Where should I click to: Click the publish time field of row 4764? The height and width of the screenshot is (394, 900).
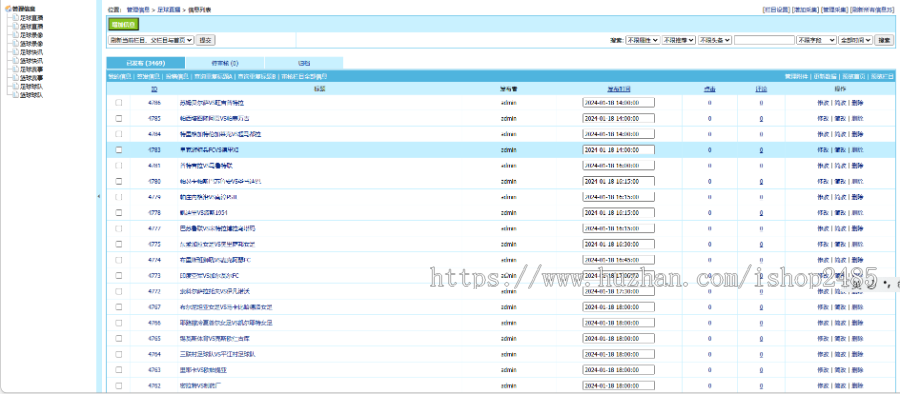[x=618, y=354]
